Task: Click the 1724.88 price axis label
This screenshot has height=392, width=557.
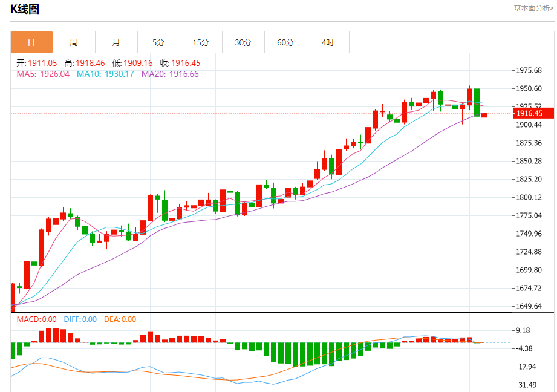Action: (529, 252)
